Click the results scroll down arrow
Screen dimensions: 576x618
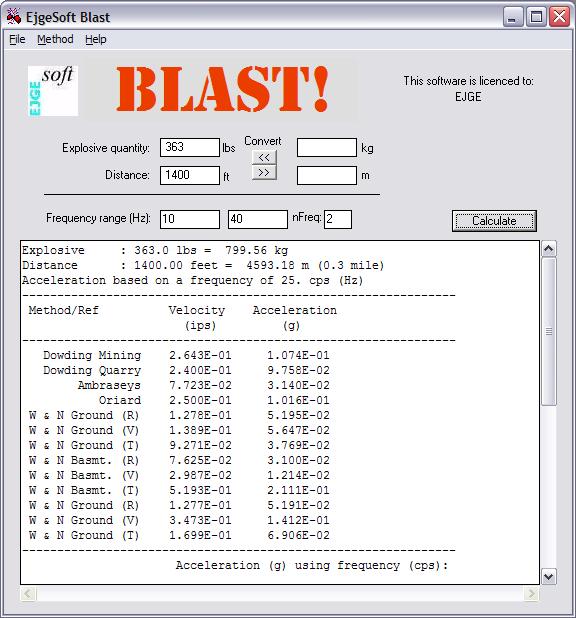click(549, 577)
